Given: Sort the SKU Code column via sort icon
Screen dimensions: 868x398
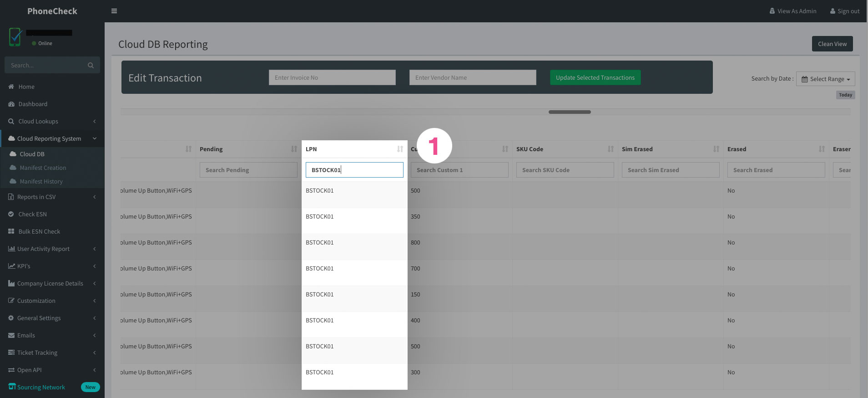Looking at the screenshot, I should (x=611, y=149).
